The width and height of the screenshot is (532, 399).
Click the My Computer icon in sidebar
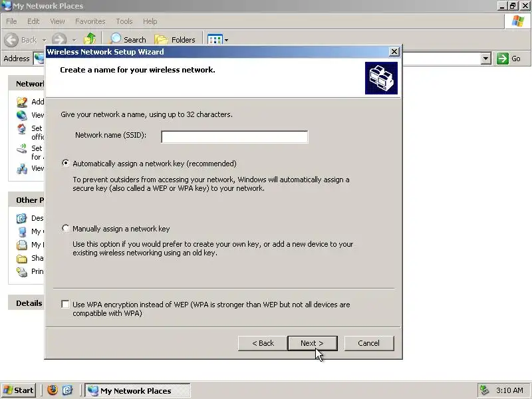22,231
